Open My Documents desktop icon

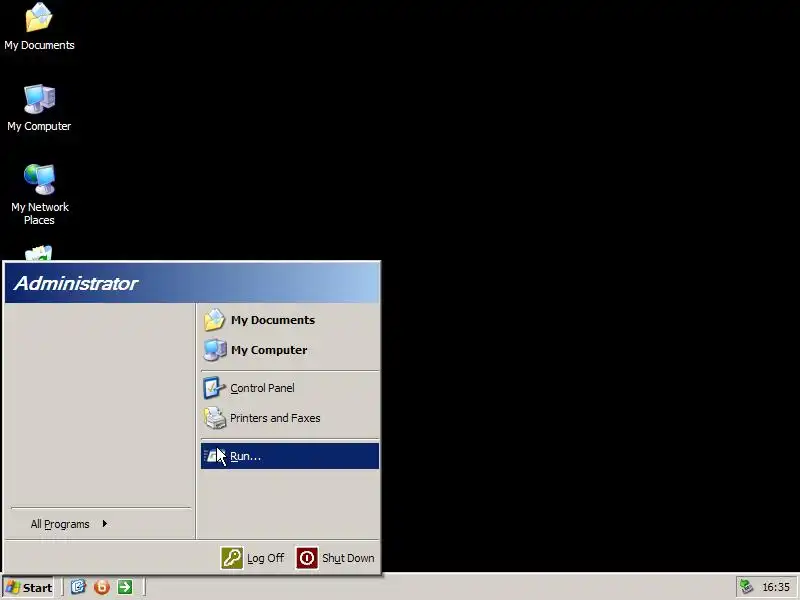click(x=39, y=27)
